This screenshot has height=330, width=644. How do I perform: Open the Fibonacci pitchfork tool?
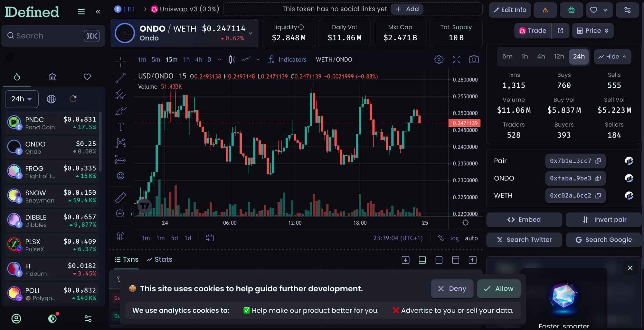(121, 94)
